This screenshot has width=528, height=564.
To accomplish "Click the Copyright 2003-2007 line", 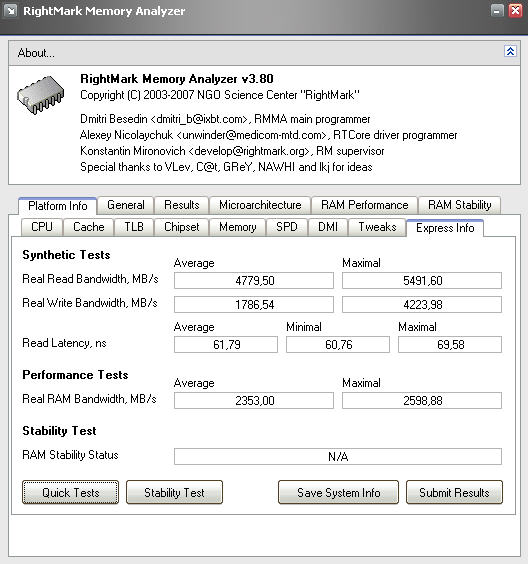I will tap(220, 95).
